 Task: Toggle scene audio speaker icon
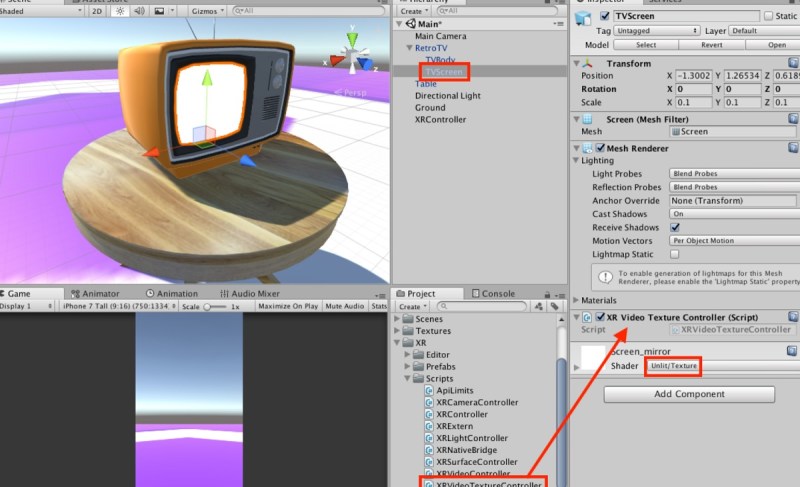139,11
